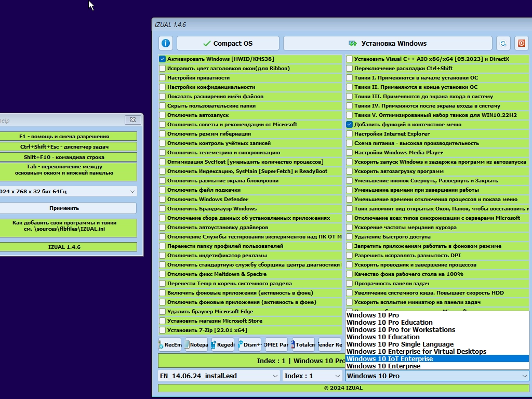
Task: Enable Ускорить автозагрузку программ
Action: (349, 171)
